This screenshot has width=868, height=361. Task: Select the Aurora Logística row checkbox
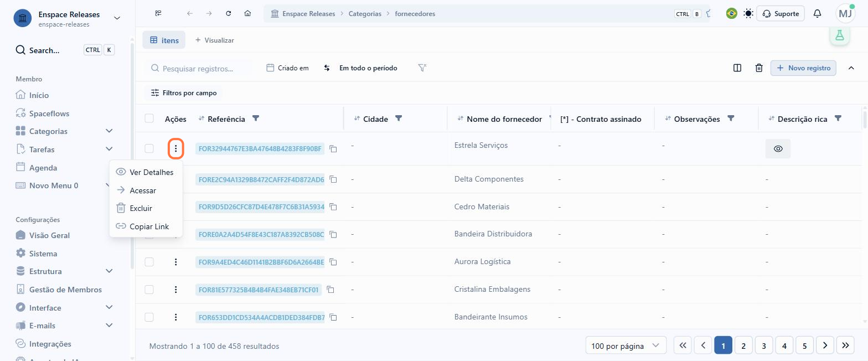pyautogui.click(x=149, y=262)
